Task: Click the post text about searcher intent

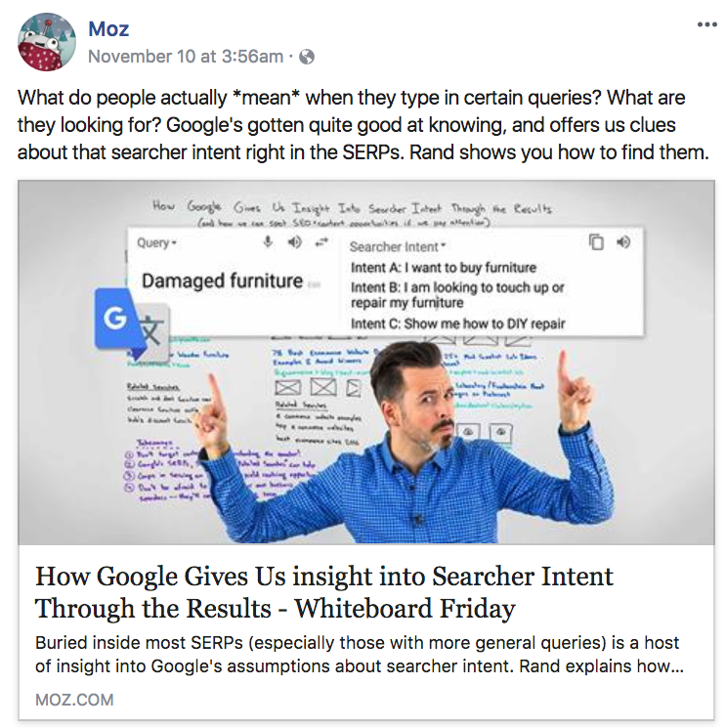Action: 363,125
